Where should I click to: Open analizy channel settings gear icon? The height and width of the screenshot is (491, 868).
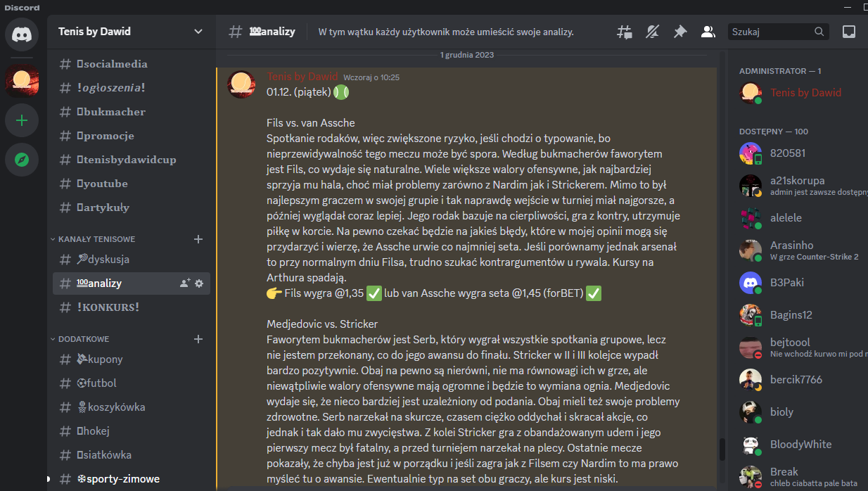(199, 283)
